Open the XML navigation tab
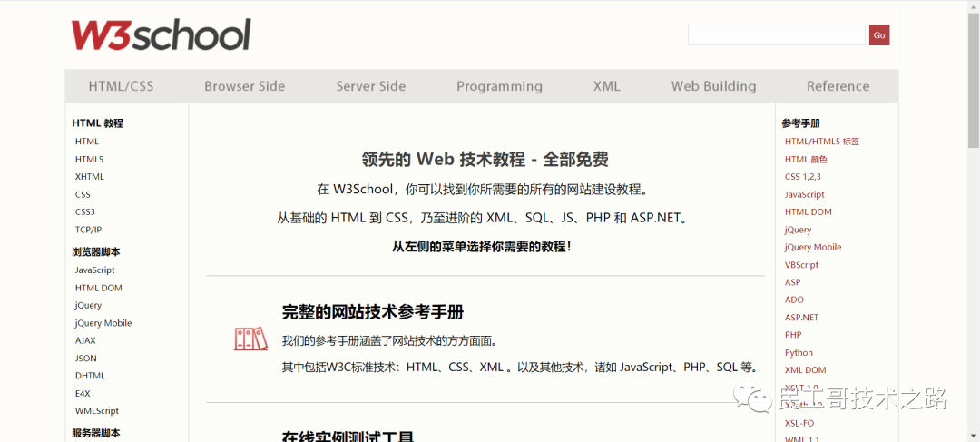 coord(607,86)
